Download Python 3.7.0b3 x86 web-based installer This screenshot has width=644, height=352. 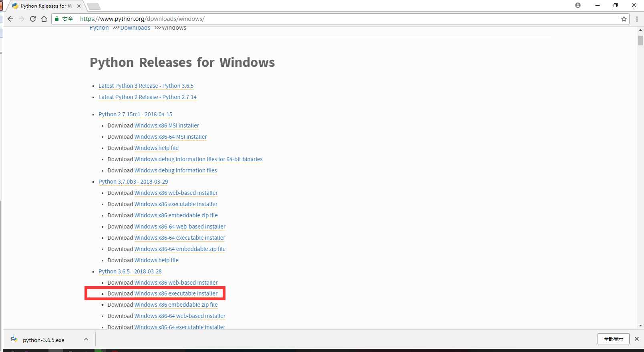pyautogui.click(x=176, y=193)
